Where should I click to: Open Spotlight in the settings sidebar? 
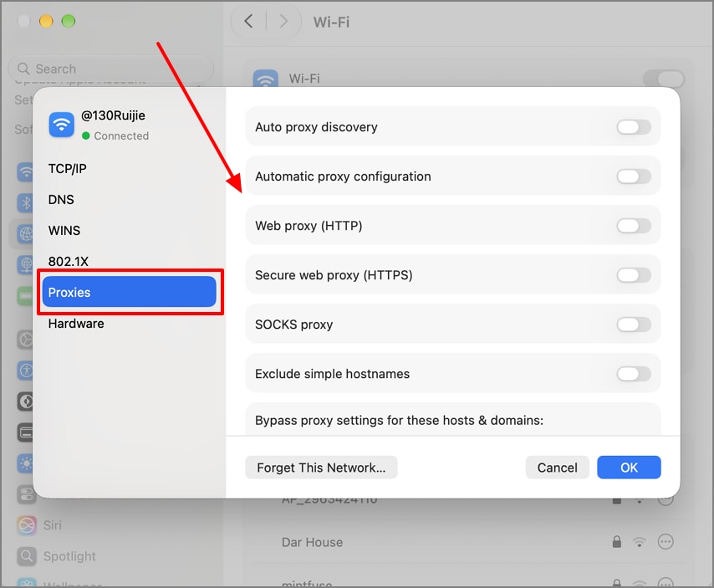click(x=57, y=556)
